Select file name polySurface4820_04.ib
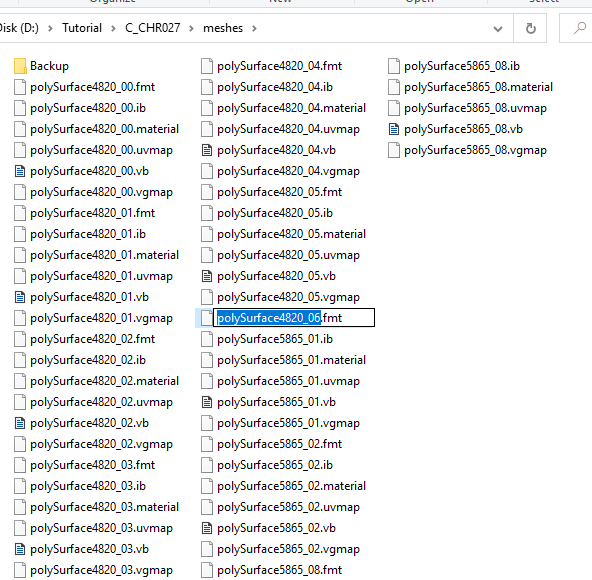592x580 pixels. tap(275, 87)
